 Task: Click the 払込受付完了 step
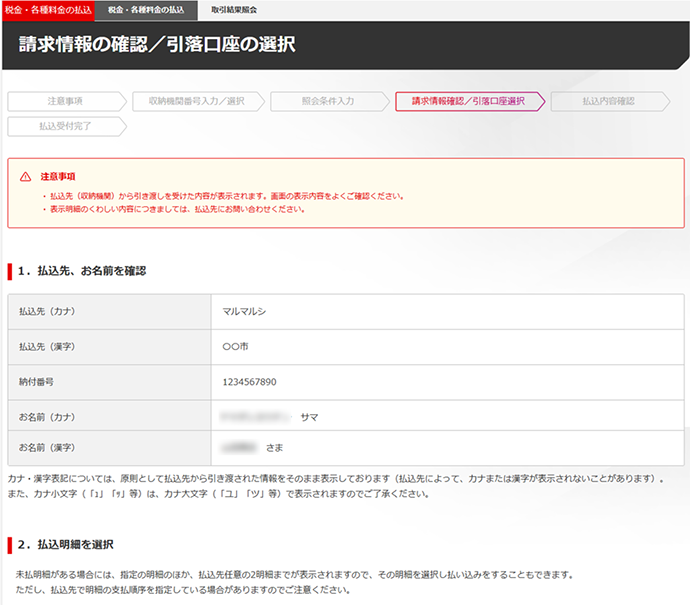[x=65, y=127]
